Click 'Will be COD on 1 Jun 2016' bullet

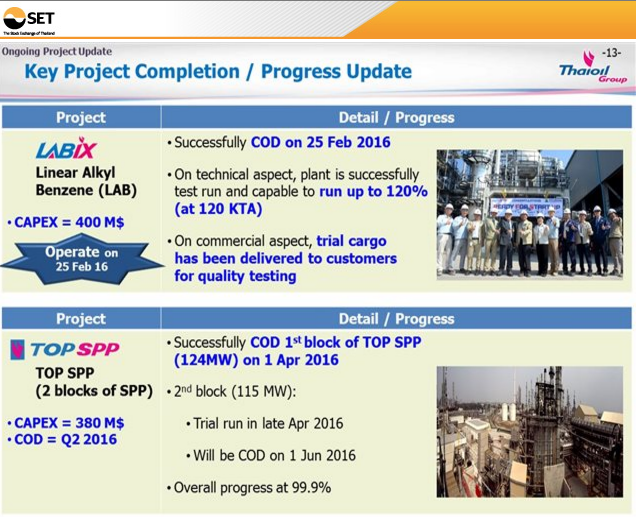click(x=274, y=455)
